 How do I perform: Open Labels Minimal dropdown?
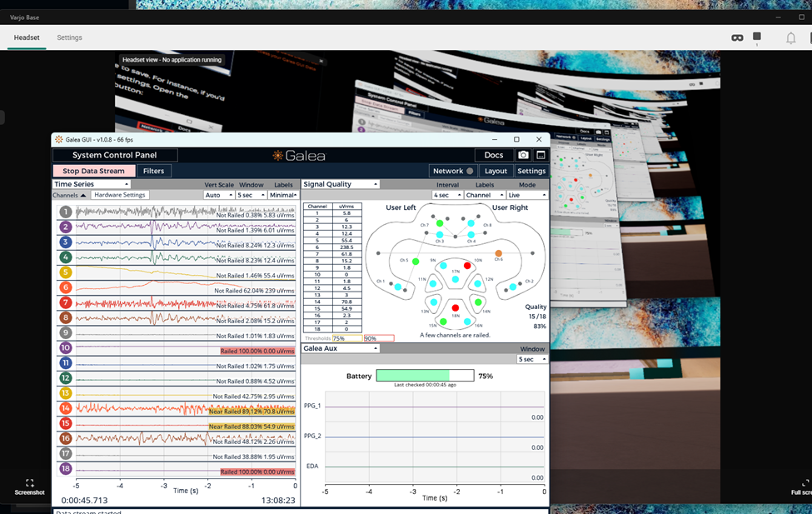[283, 195]
